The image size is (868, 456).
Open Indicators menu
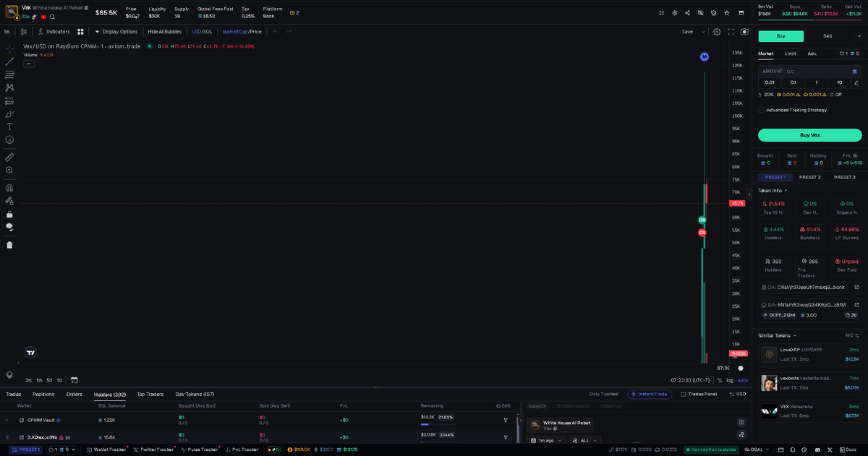[x=54, y=32]
